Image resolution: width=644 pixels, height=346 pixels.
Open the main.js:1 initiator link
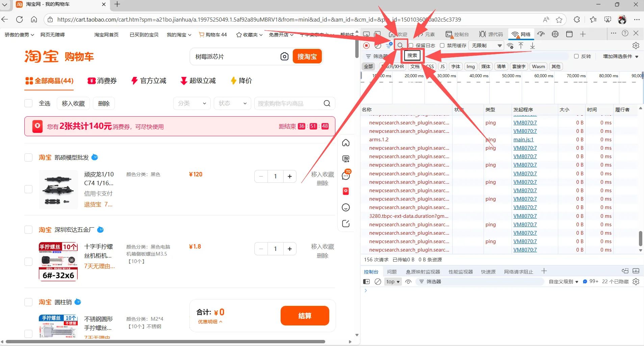point(523,140)
